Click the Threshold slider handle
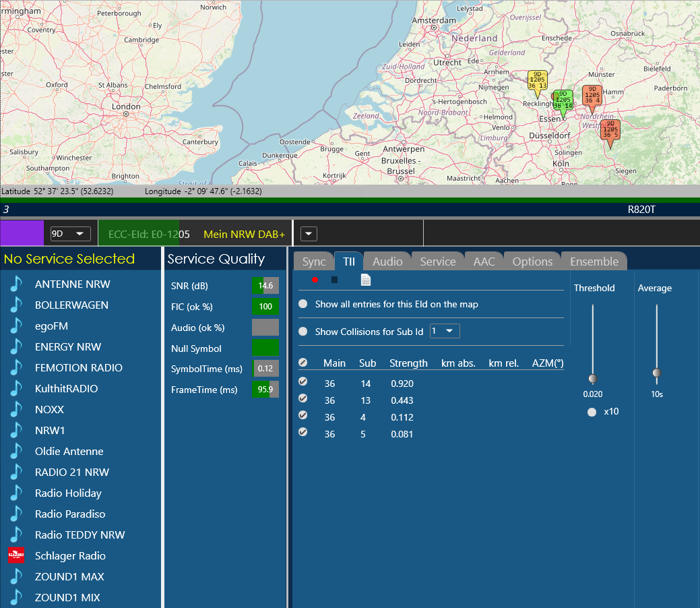 click(593, 379)
